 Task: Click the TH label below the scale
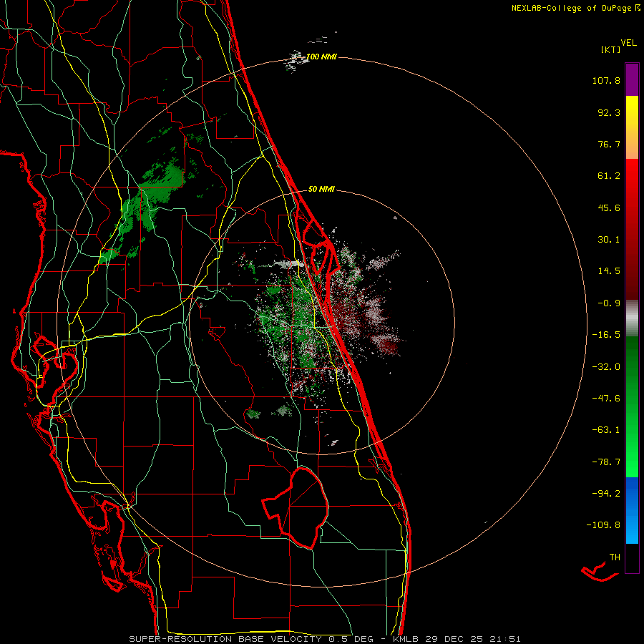pyautogui.click(x=615, y=557)
